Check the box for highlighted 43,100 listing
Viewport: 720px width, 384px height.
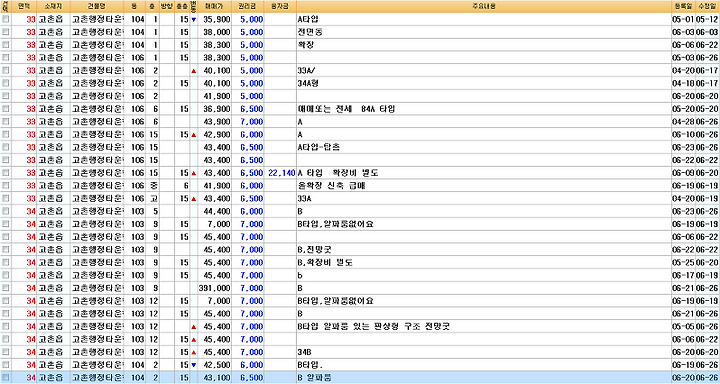pyautogui.click(x=6, y=378)
